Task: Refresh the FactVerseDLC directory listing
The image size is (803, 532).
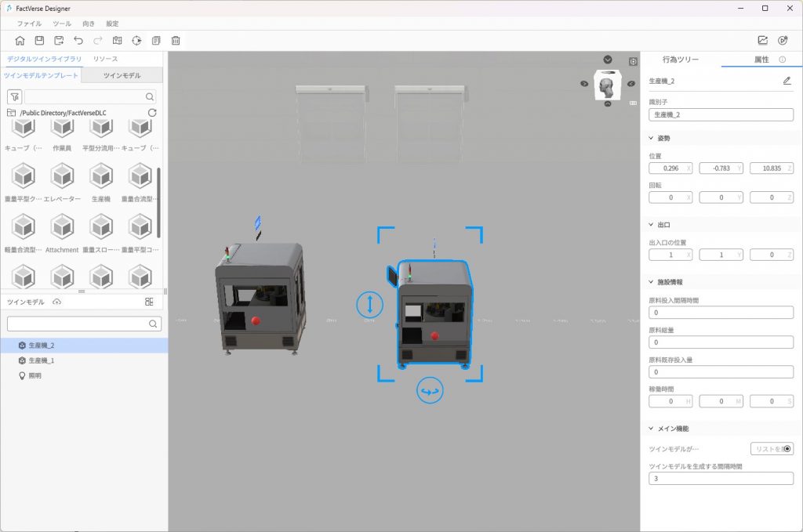Action: tap(152, 113)
